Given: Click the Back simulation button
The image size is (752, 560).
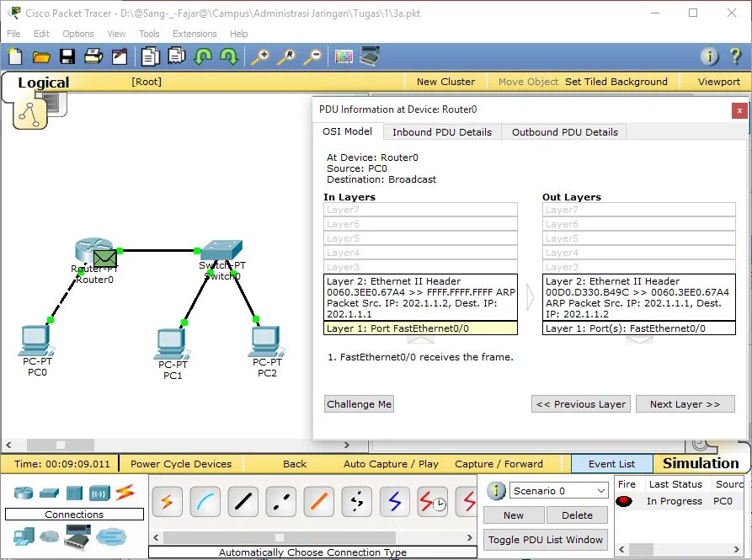Looking at the screenshot, I should (x=295, y=464).
